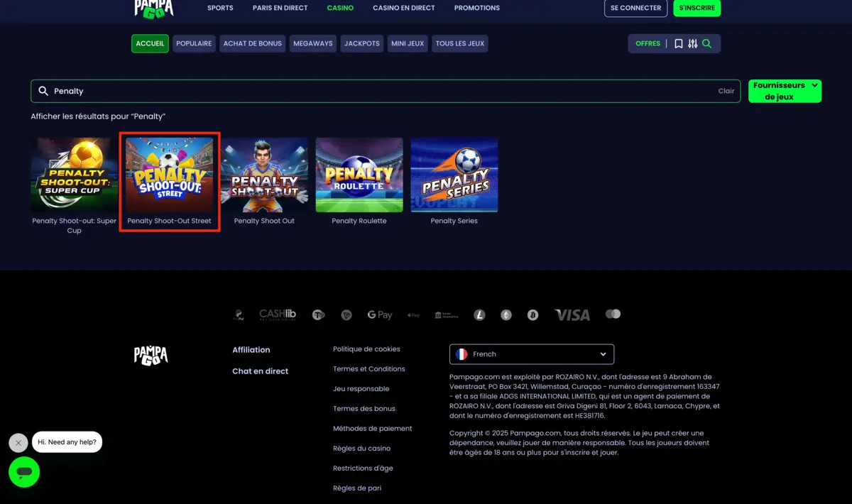Viewport: 852px width, 504px height.
Task: Click the Mastercard logo
Action: [x=613, y=314]
